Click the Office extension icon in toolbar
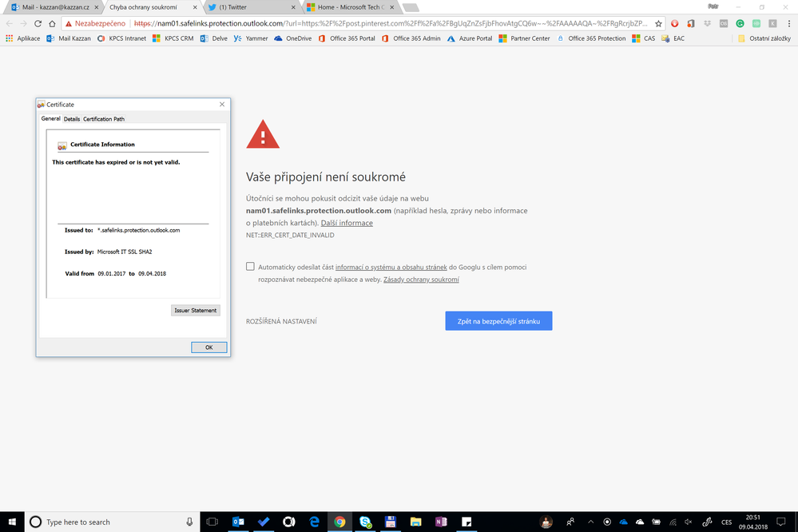Viewport: 798px width, 532px height. 691,23
